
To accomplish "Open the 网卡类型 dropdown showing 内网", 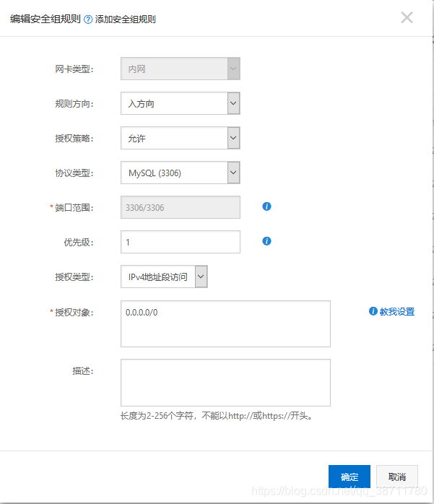I will [181, 69].
